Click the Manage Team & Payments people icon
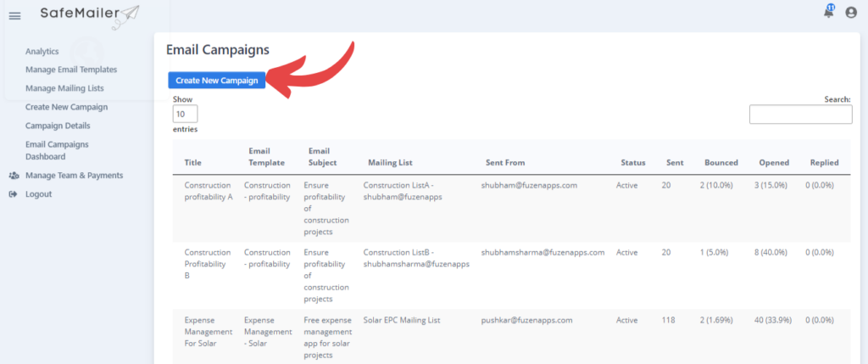868x364 pixels. coord(14,176)
